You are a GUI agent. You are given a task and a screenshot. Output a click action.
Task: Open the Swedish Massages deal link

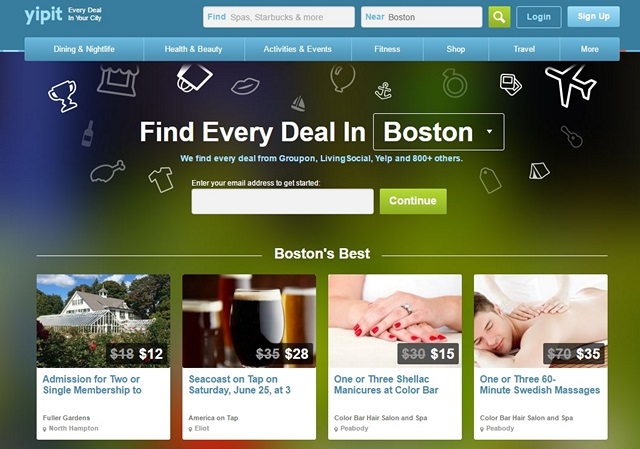click(x=540, y=385)
